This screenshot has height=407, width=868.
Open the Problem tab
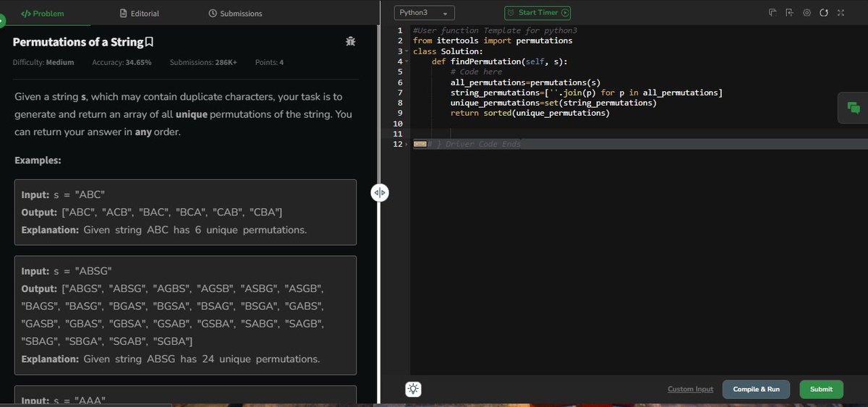coord(42,13)
